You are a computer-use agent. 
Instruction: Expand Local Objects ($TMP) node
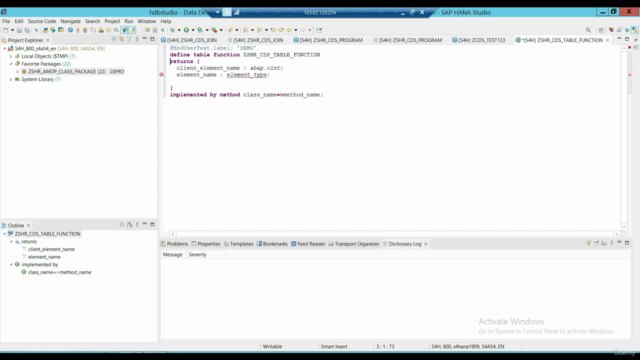[x=11, y=56]
